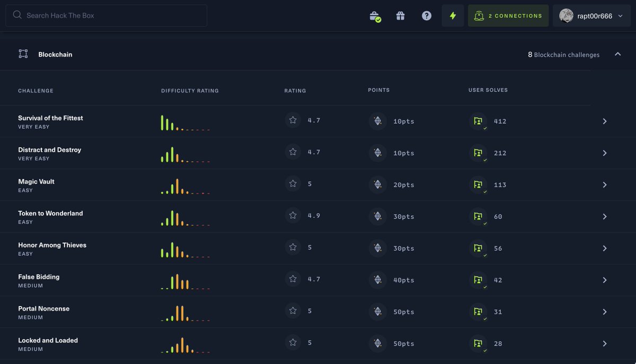Click the search magnifier icon

point(17,15)
